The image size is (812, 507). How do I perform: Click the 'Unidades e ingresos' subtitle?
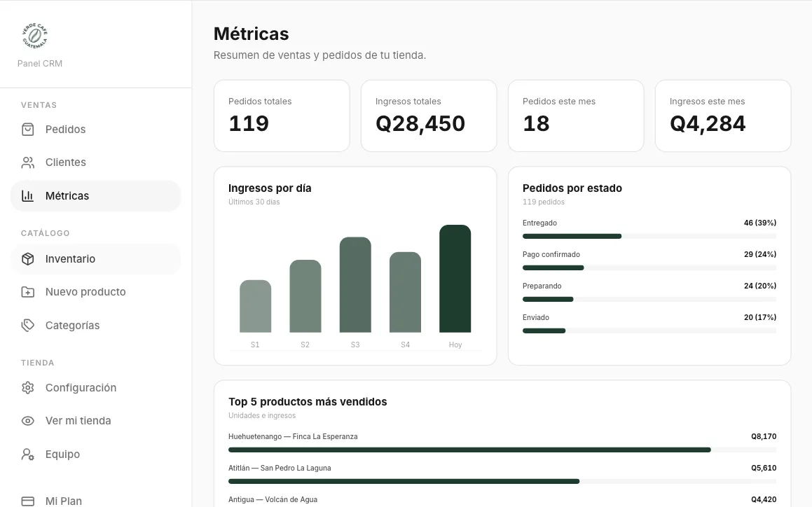(262, 415)
